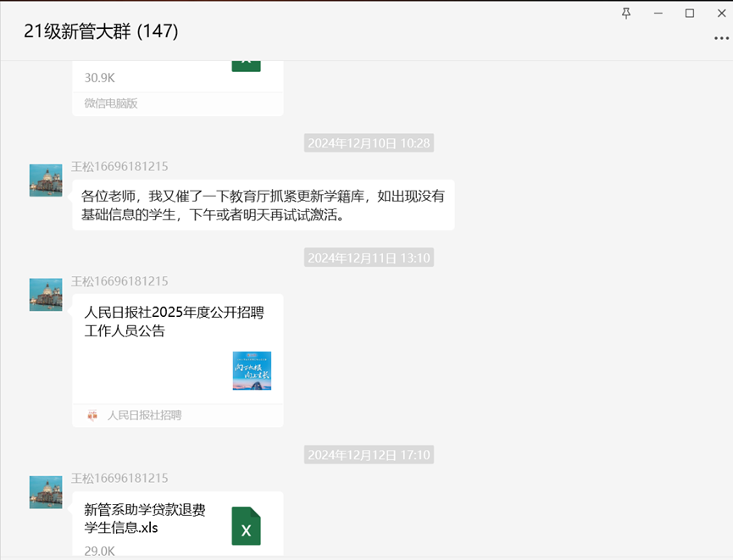The image size is (733, 560).
Task: Open sender avatar beside the 教育厅 message
Action: coord(46,180)
